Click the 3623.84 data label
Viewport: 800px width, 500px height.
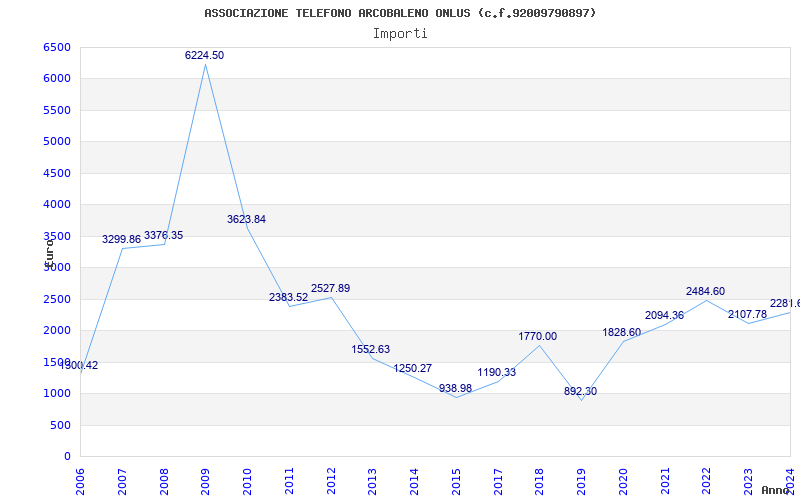pyautogui.click(x=246, y=219)
